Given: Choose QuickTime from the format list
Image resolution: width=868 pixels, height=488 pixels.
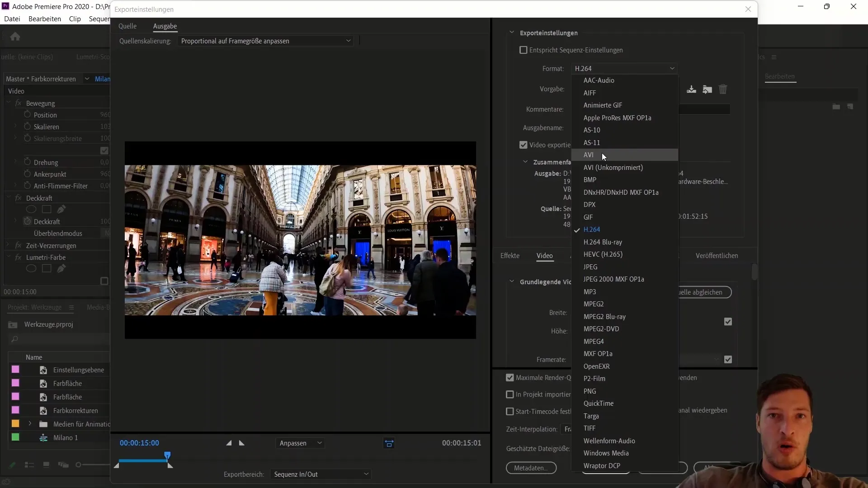Looking at the screenshot, I should [x=625, y=404].
